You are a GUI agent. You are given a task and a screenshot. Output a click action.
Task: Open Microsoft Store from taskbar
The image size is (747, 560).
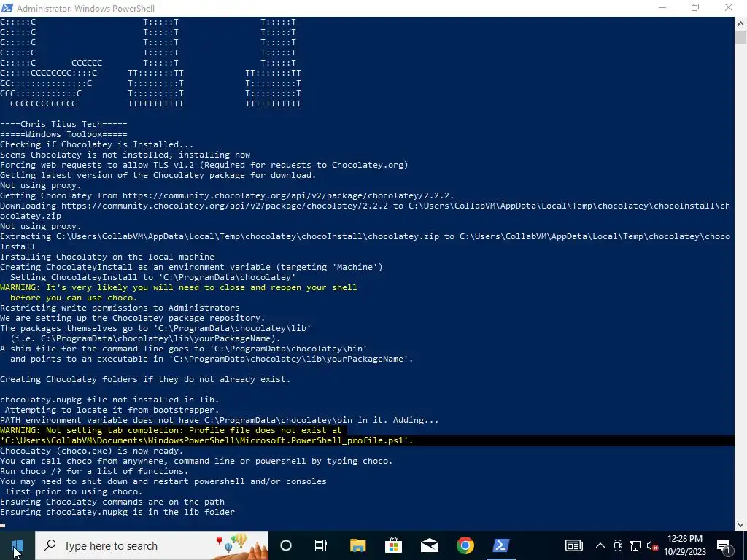[393, 545]
